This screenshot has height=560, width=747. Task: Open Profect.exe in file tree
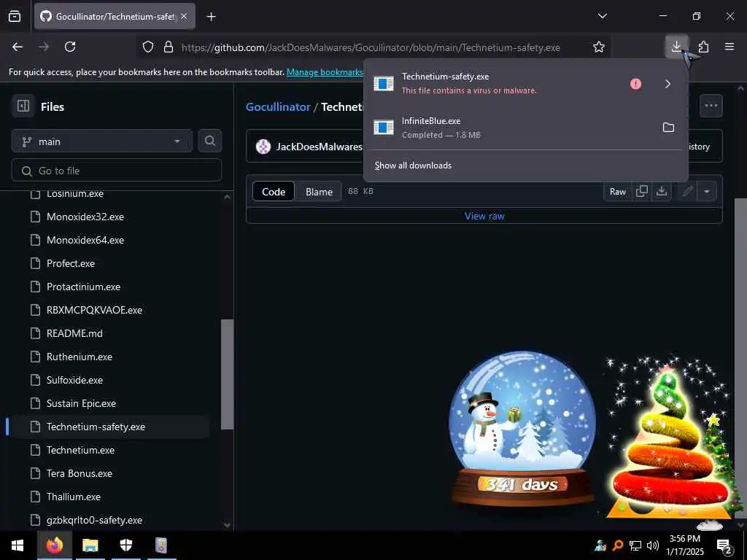(x=71, y=263)
